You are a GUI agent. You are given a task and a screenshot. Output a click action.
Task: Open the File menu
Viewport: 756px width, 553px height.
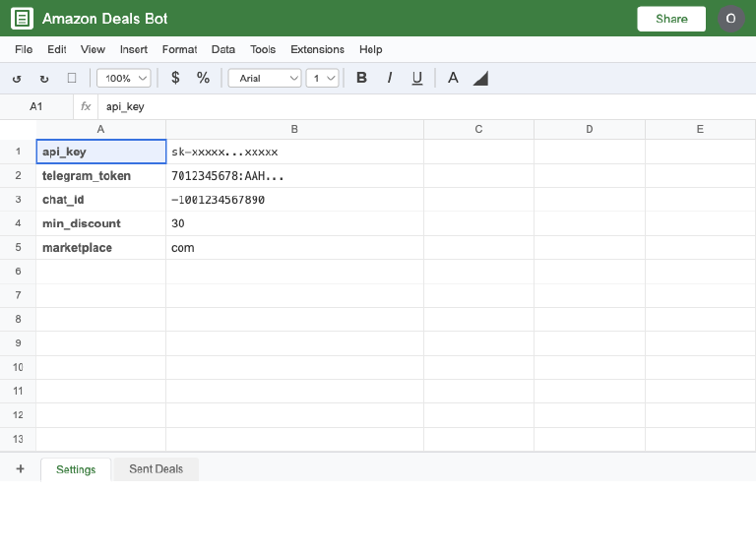tap(24, 49)
